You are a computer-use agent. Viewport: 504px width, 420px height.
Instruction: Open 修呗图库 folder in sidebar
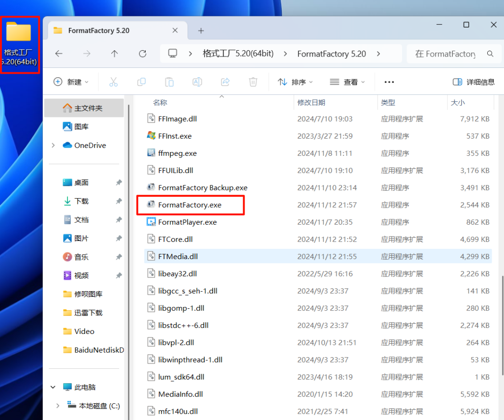(83, 294)
